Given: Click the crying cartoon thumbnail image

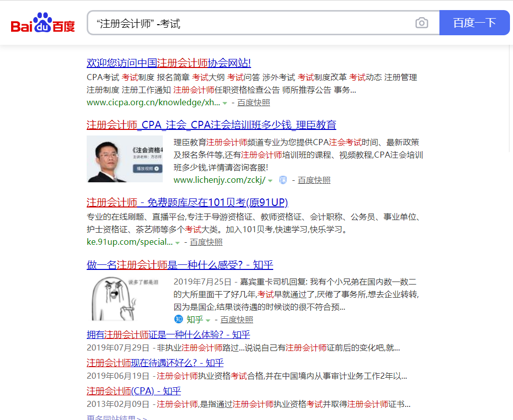Looking at the screenshot, I should (x=124, y=299).
